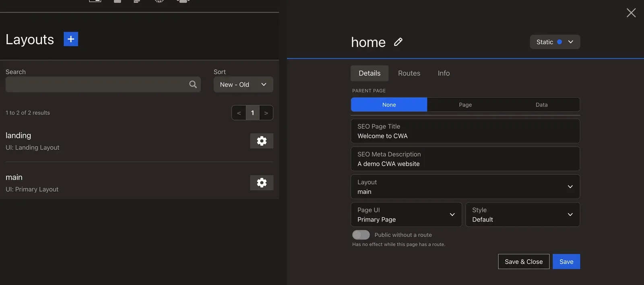
Task: Select the main layout name
Action: pyautogui.click(x=14, y=177)
